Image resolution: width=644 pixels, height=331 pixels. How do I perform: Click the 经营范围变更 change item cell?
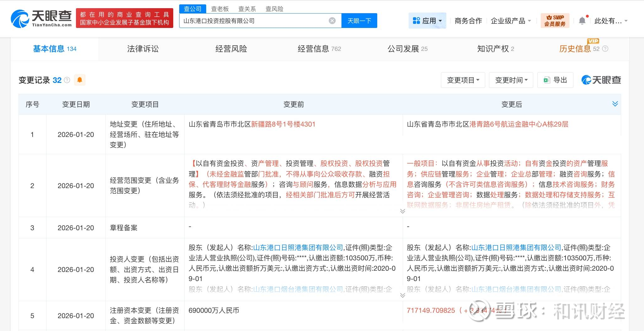click(x=144, y=185)
